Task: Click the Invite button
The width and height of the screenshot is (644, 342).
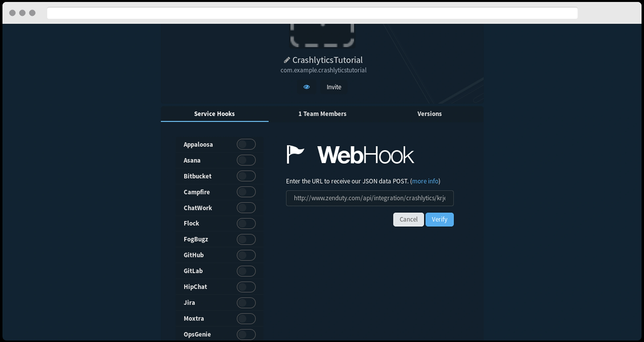Action: point(334,87)
